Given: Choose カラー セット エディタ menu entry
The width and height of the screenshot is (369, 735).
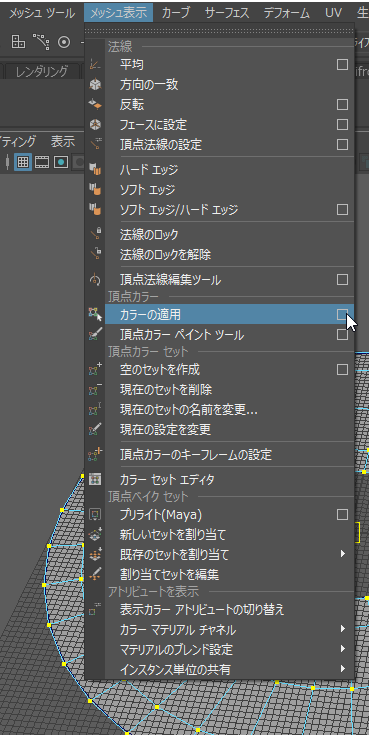Looking at the screenshot, I should pyautogui.click(x=229, y=480).
